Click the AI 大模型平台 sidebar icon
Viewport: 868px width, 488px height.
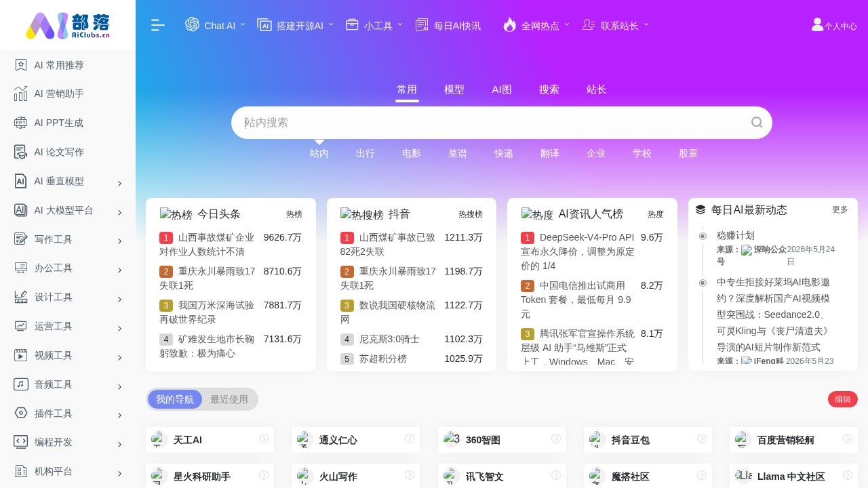[21, 210]
